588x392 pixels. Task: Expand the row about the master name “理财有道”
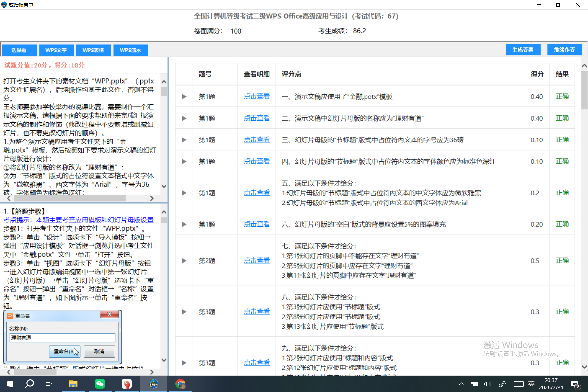[x=184, y=118]
